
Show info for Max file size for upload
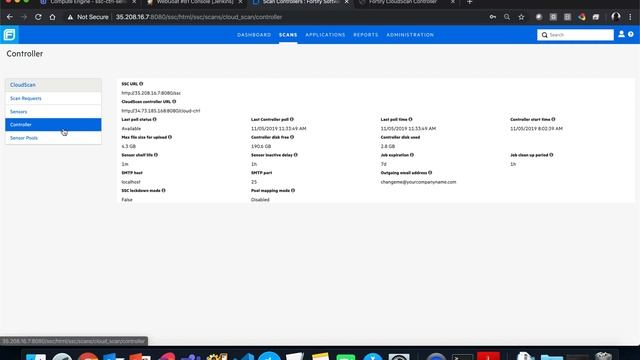pos(170,137)
